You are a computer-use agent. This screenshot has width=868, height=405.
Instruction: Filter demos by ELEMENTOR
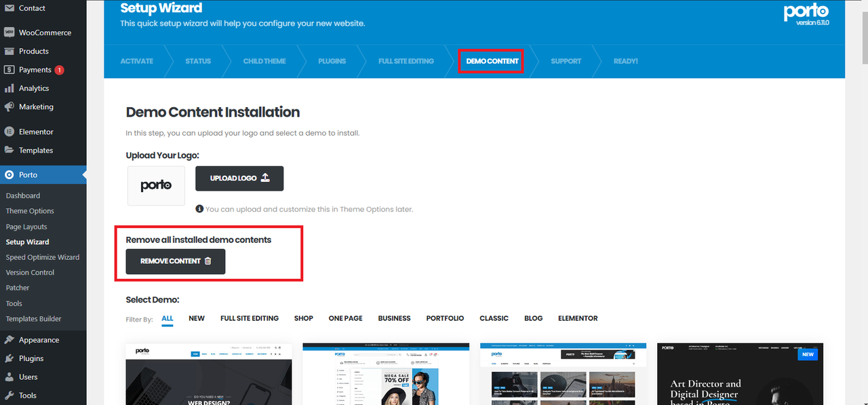(x=578, y=318)
